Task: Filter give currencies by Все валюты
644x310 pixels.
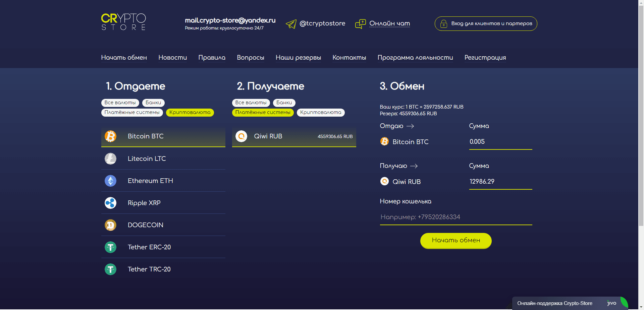Action: click(x=120, y=103)
